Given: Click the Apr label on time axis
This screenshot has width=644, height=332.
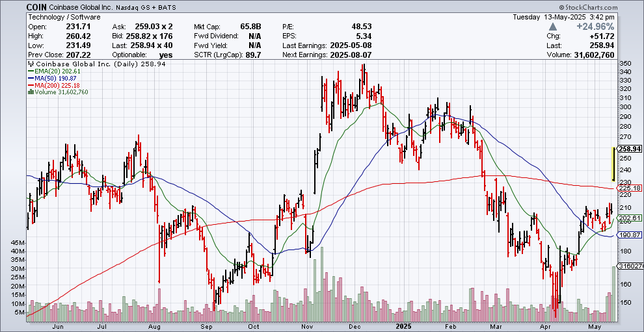Looking at the screenshot, I should click(545, 327).
